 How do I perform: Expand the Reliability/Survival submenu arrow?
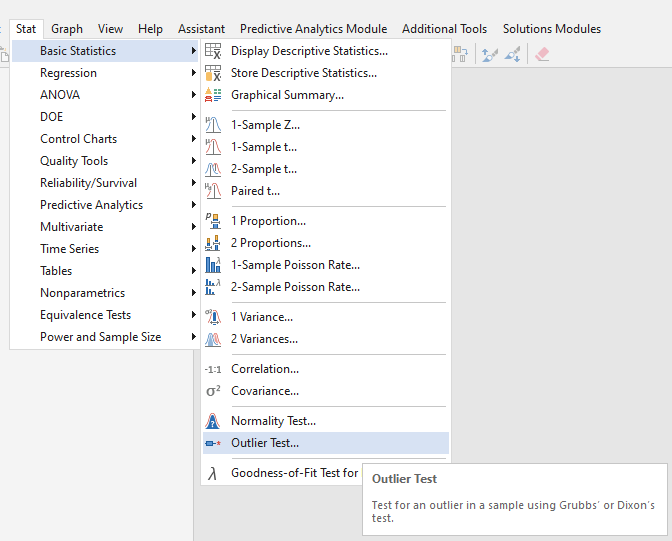coord(194,183)
